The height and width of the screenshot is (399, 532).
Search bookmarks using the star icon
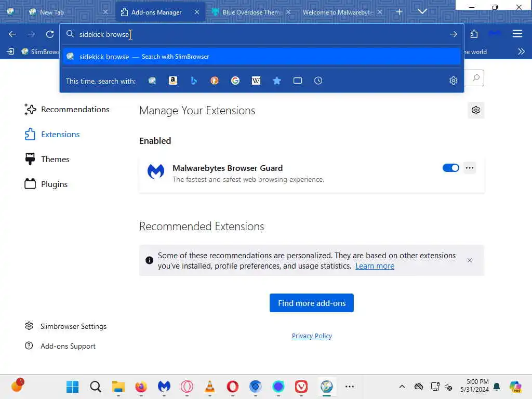click(277, 81)
